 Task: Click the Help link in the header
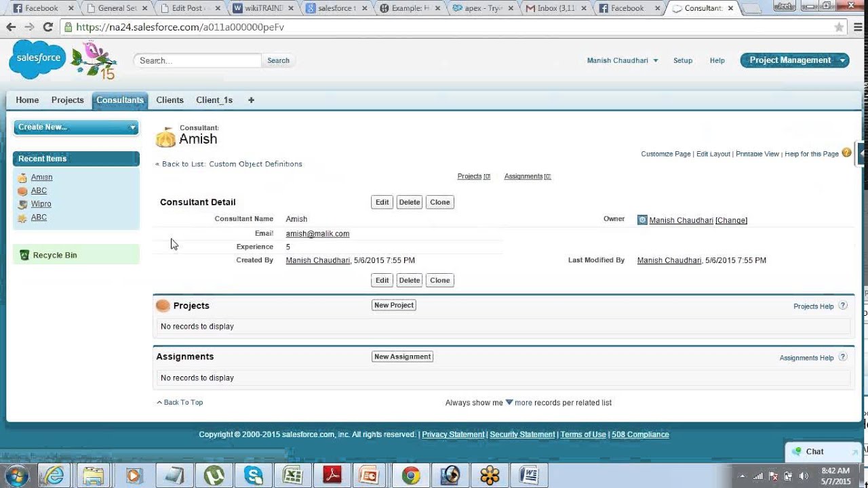717,60
